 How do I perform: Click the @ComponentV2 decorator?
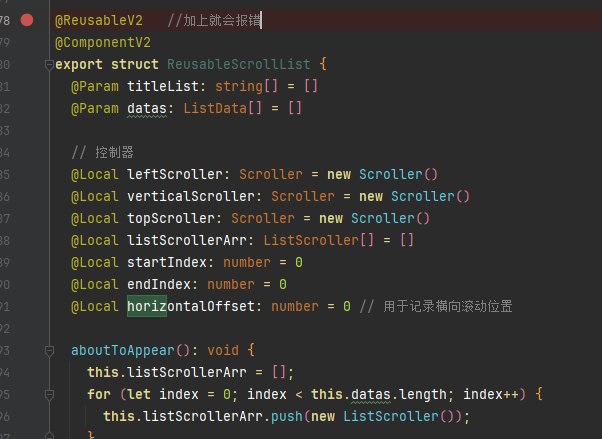point(103,42)
